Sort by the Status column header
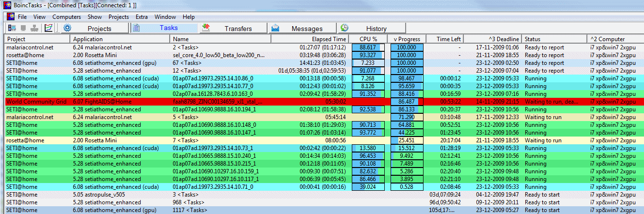This screenshot has width=644, height=214. (x=555, y=39)
